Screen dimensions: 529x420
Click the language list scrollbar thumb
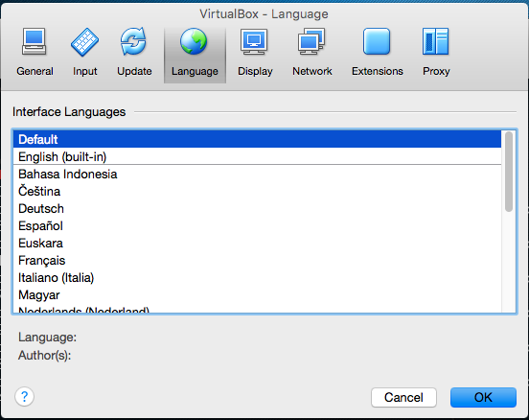(x=509, y=172)
